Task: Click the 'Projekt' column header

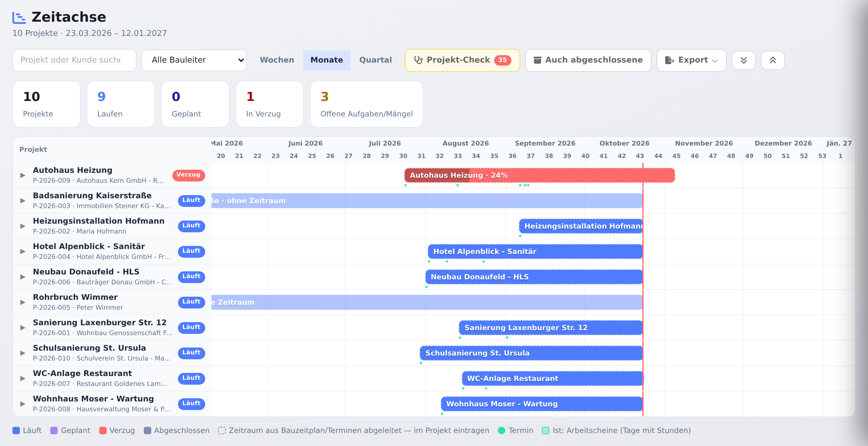Action: point(33,150)
